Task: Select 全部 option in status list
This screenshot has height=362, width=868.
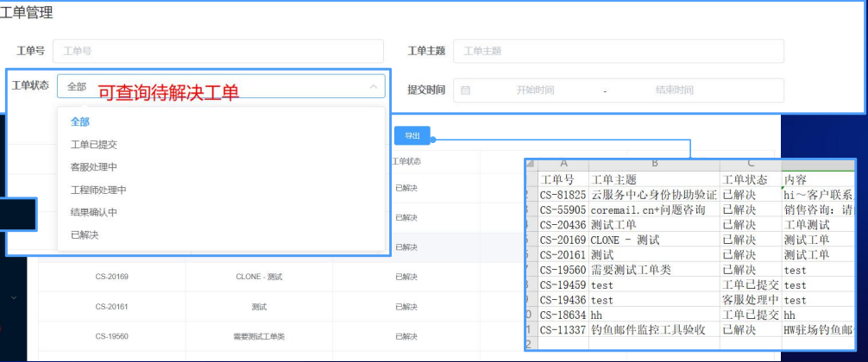Action: [x=80, y=122]
